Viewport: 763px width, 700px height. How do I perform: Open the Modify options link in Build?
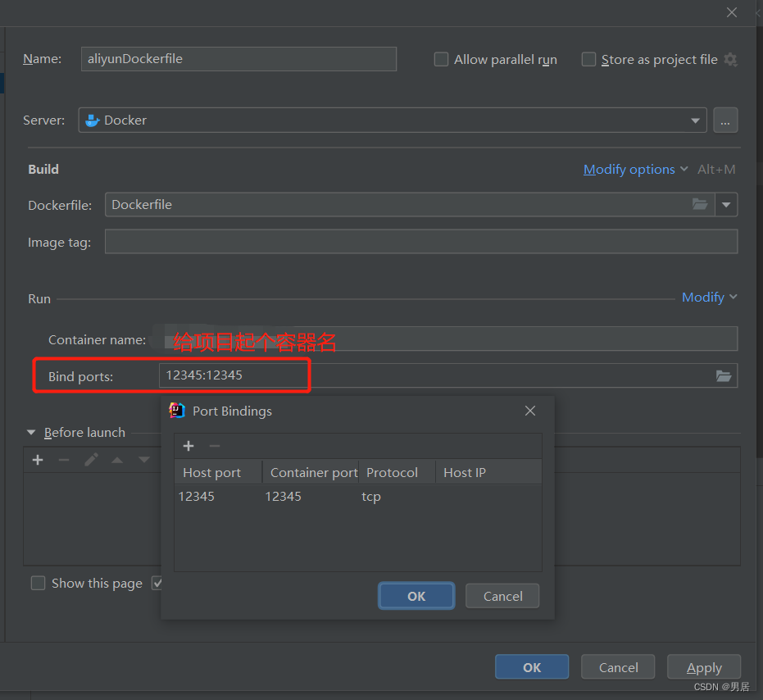point(635,170)
